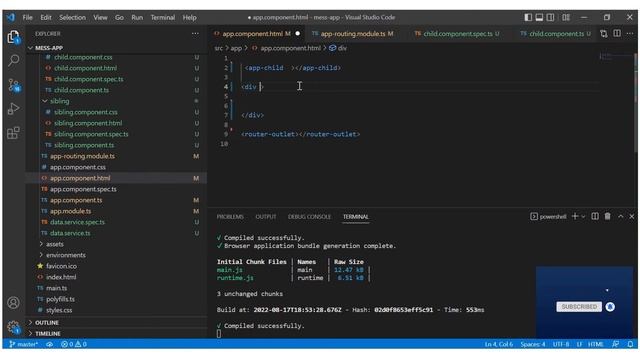Viewport: 640px width, 360px height.
Task: Split the terminal panel
Action: (x=595, y=216)
